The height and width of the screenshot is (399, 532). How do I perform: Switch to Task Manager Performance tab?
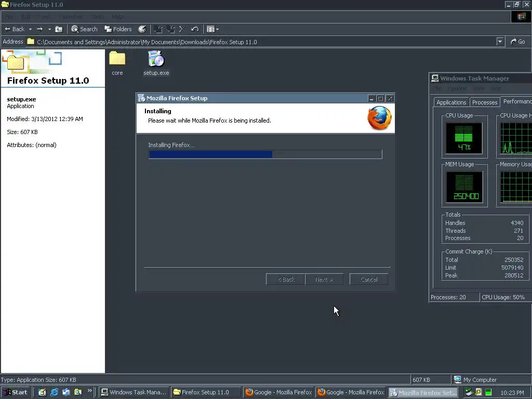(516, 101)
